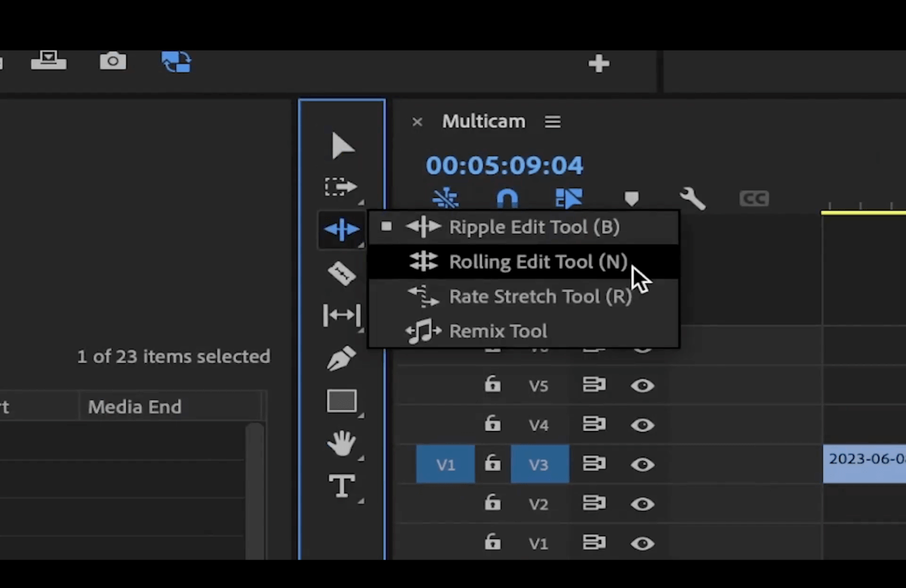The height and width of the screenshot is (588, 906).
Task: Click the '1 of 23 items selected' text
Action: pos(174,356)
